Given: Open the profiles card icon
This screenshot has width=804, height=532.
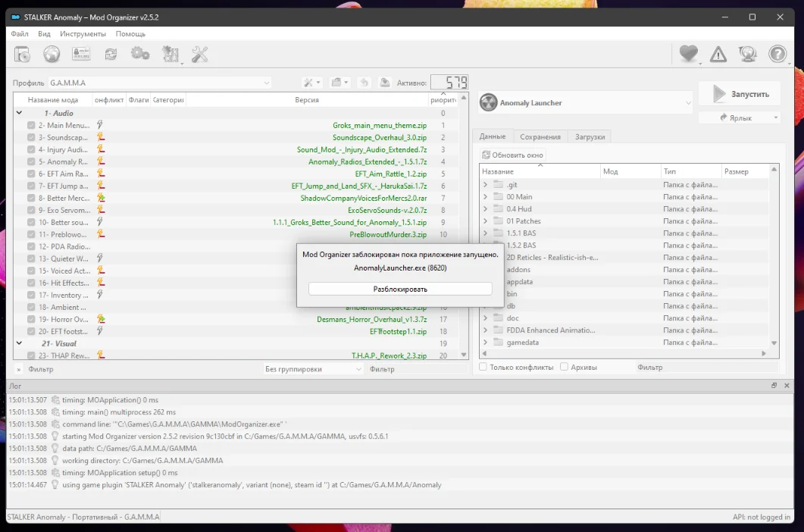Looking at the screenshot, I should coord(81,54).
